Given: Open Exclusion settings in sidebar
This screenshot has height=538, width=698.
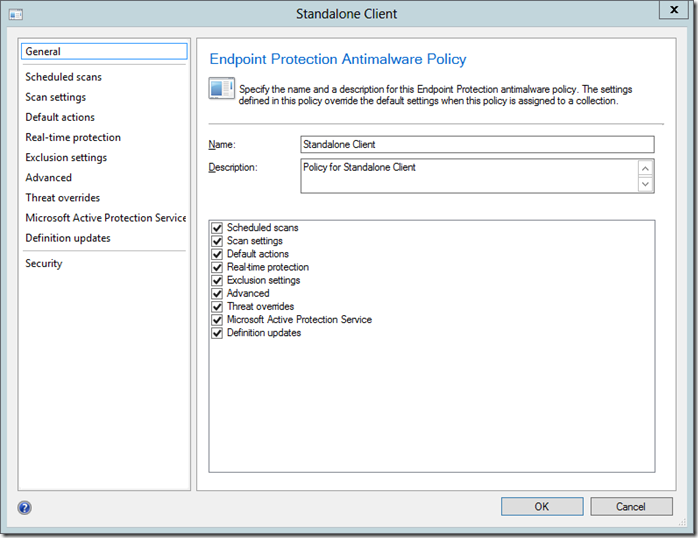Looking at the screenshot, I should pos(66,158).
